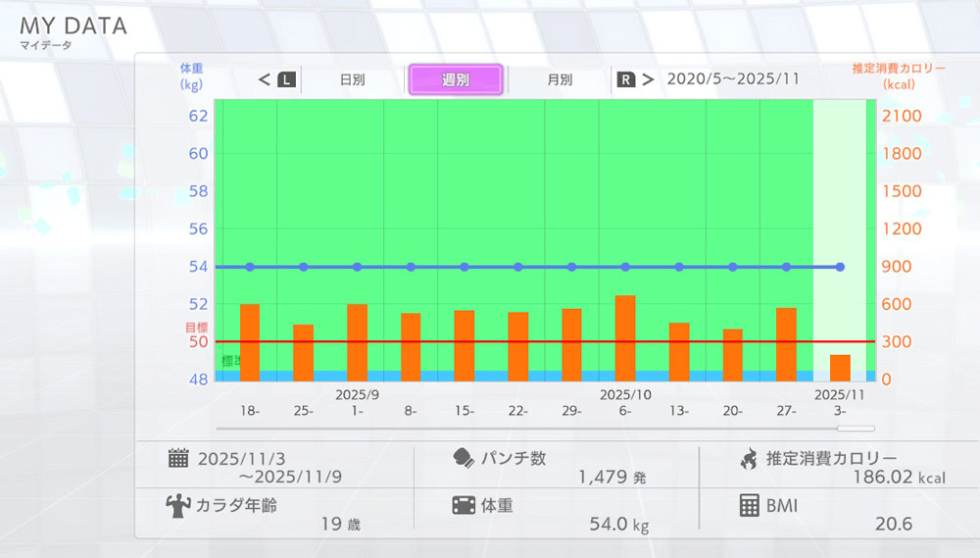
Task: Switch to the 日別 daily tab
Action: pyautogui.click(x=353, y=80)
